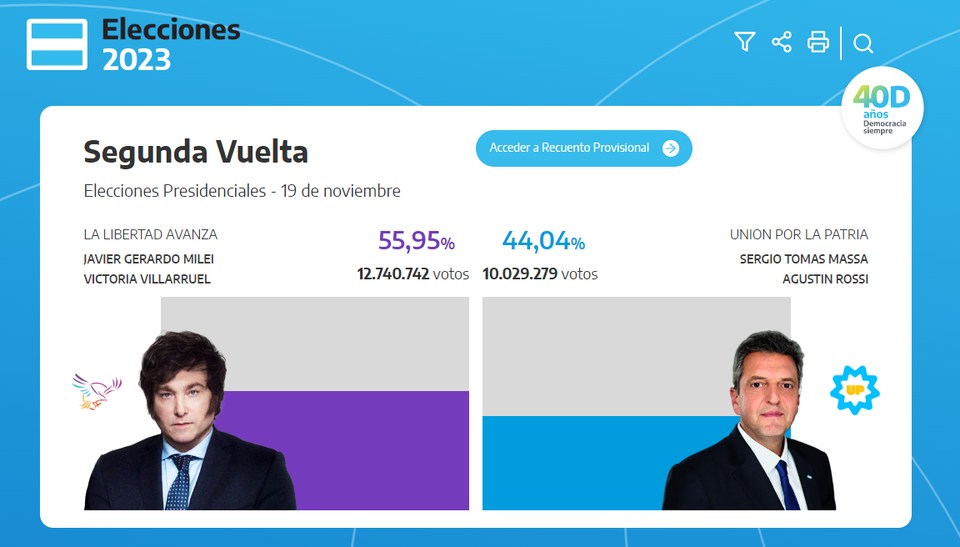The image size is (960, 547).
Task: Click the LA LIBERTAD AVANZA party label
Action: pos(150,235)
